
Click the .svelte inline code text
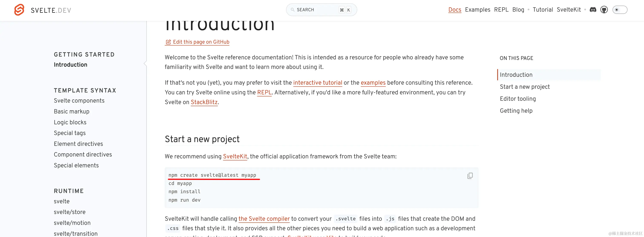pos(345,219)
